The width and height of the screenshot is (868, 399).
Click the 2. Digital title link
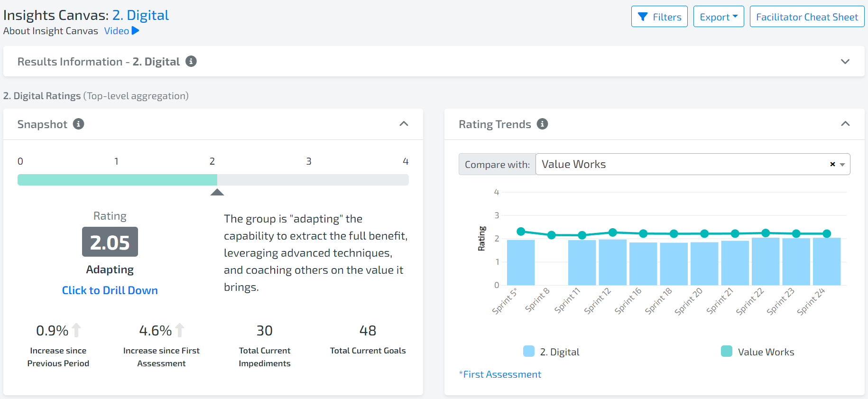[140, 15]
